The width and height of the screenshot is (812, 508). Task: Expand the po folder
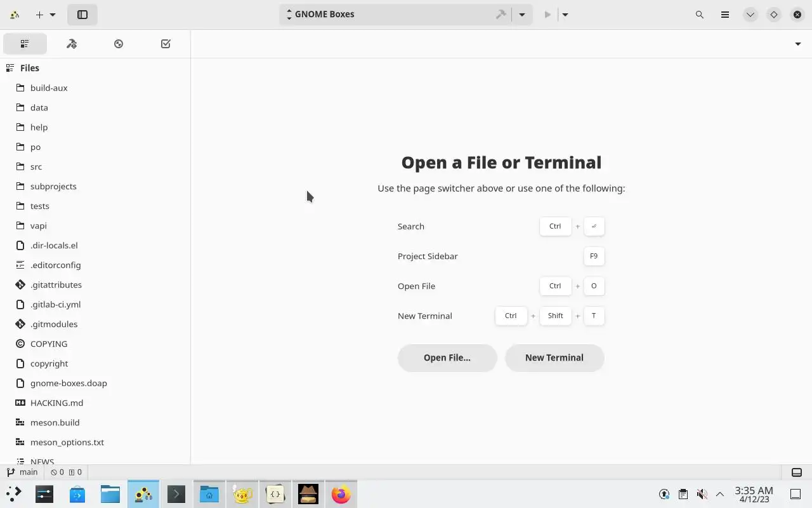click(95, 147)
